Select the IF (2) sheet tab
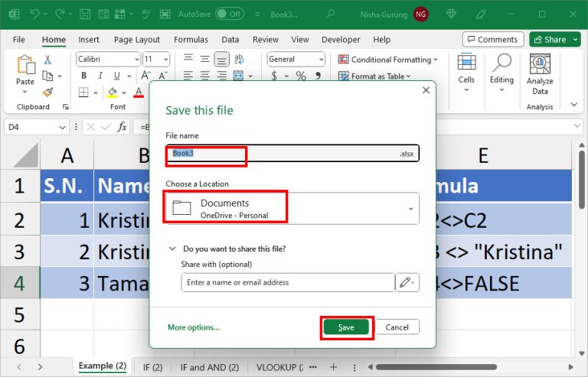588x377 pixels. click(x=152, y=367)
